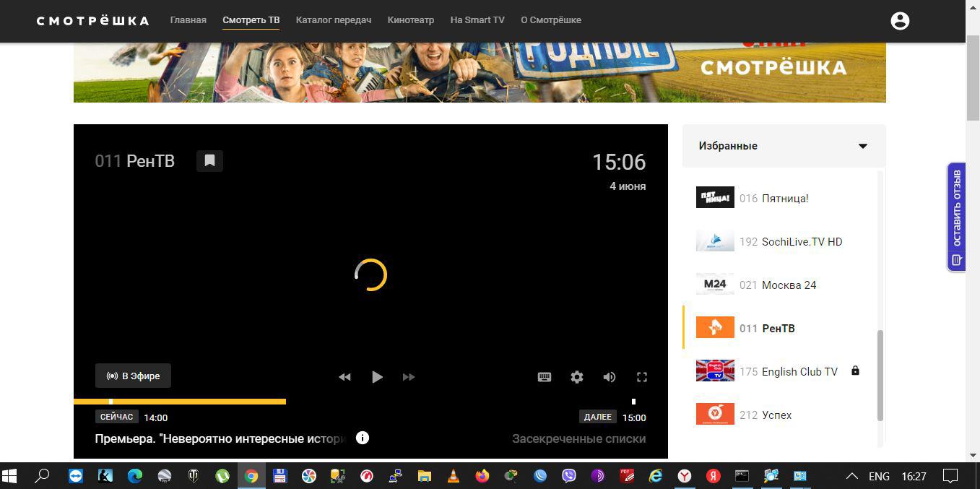Viewport: 980px width, 489px height.
Task: Click the Смотрёшка logo
Action: (92, 20)
